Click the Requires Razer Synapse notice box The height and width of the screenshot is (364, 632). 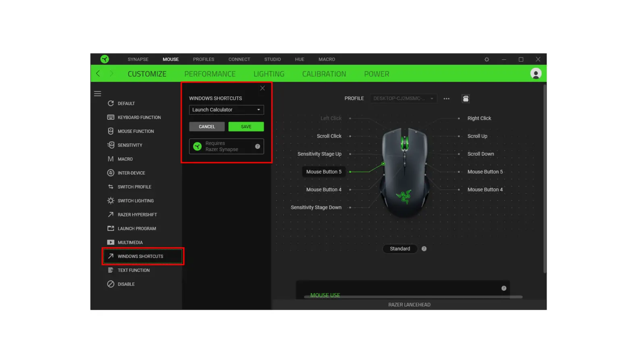[x=226, y=146]
